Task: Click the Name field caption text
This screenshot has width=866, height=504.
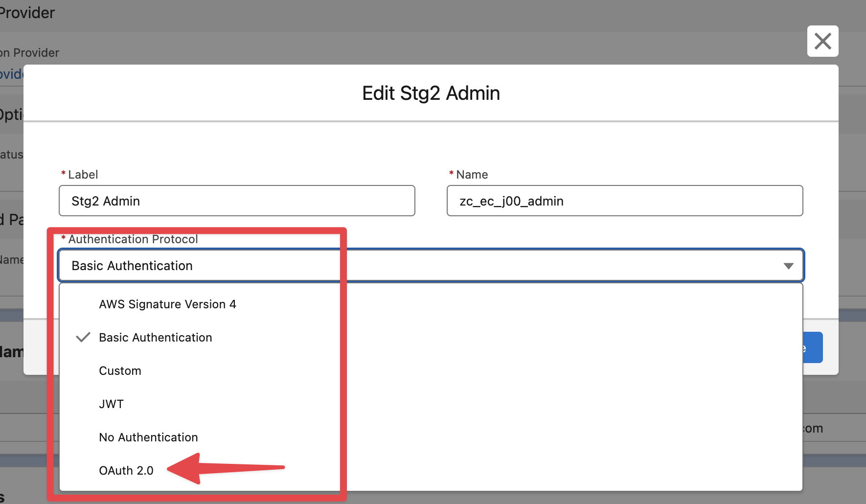Action: 472,175
